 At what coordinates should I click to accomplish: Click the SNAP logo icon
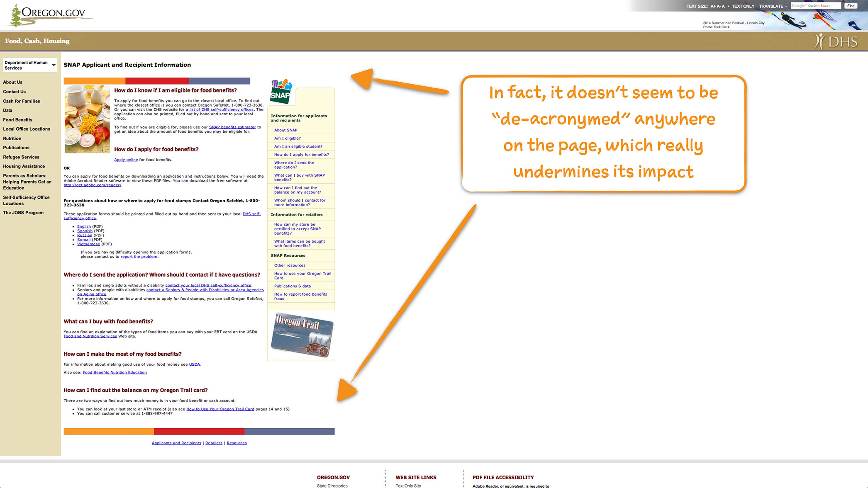tap(281, 92)
